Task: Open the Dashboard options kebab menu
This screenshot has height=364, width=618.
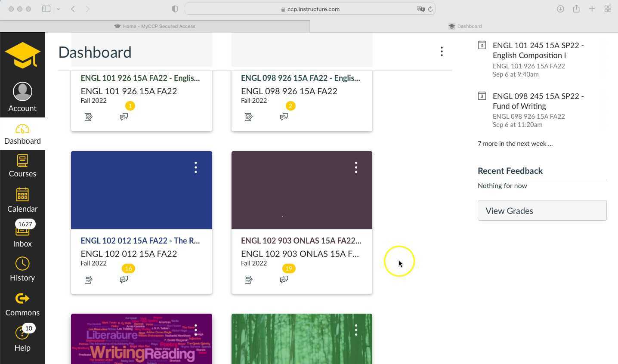Action: (x=442, y=51)
